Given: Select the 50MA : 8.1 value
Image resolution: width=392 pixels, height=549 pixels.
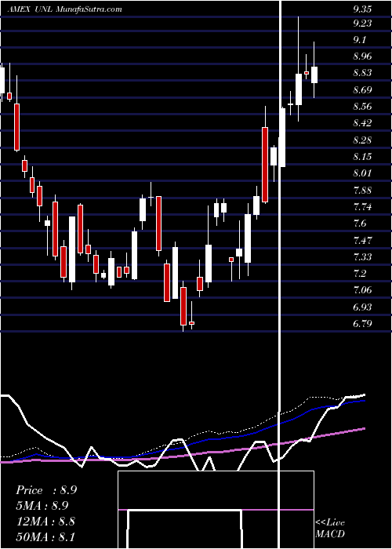Looking at the screenshot, I should (45, 537).
